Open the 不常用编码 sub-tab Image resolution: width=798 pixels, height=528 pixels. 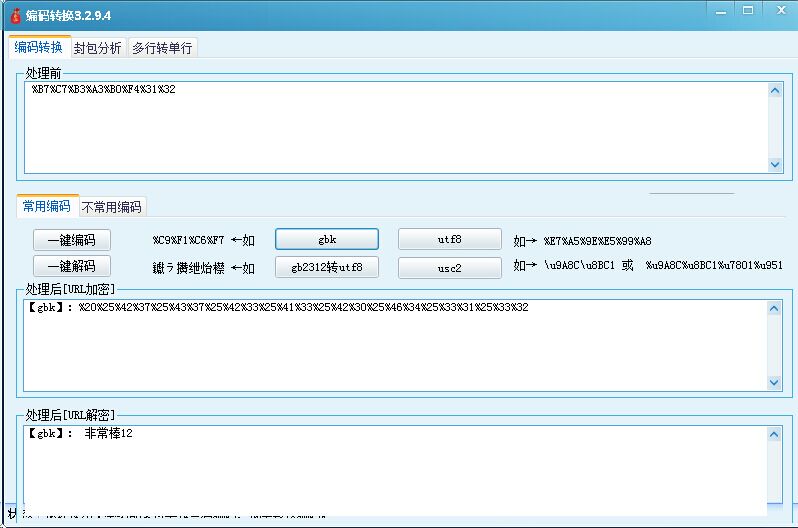tap(112, 207)
